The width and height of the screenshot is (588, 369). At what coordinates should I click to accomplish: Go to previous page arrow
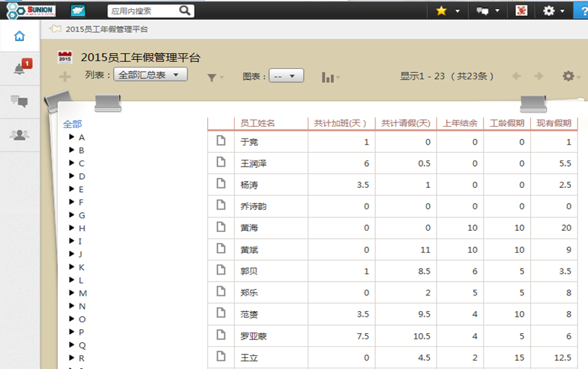pos(516,76)
